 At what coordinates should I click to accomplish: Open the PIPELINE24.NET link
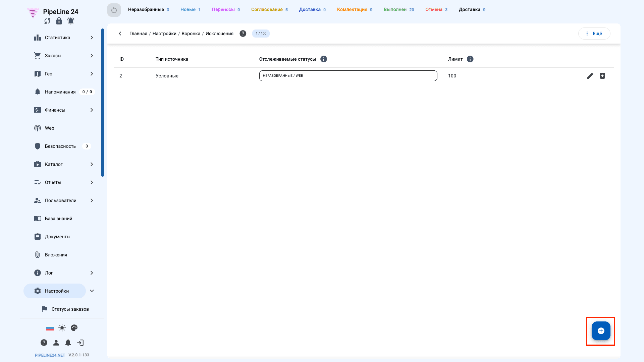coord(50,355)
